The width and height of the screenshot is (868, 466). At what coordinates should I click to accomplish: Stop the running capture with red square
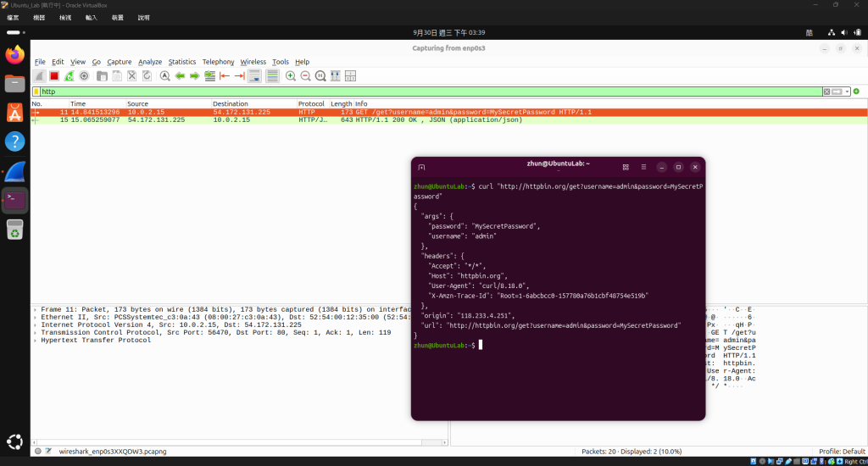[x=54, y=76]
